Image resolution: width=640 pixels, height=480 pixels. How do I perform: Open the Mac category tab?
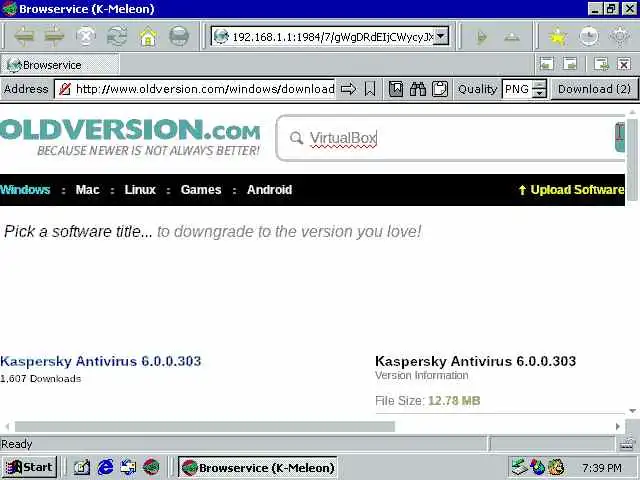pos(87,189)
